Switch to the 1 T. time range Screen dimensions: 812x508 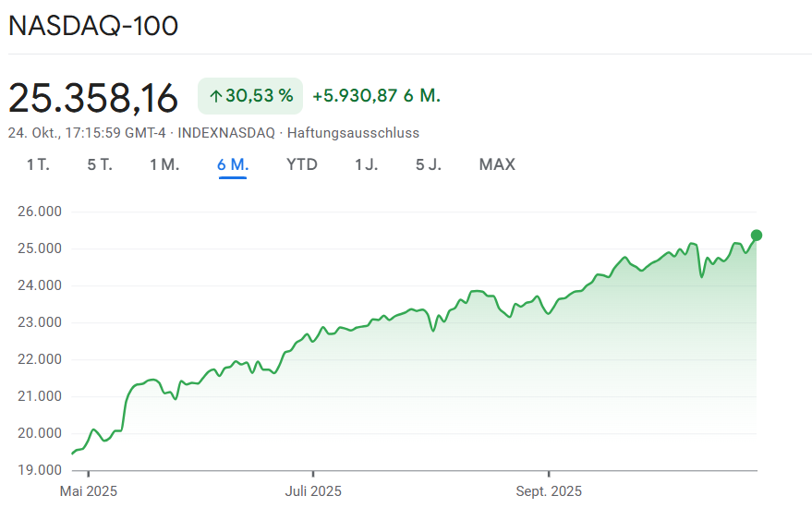[38, 164]
